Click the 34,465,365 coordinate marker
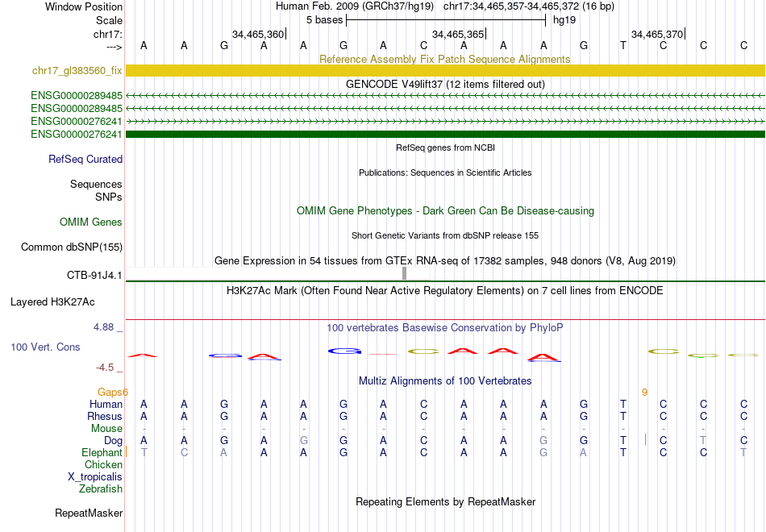Image resolution: width=766 pixels, height=532 pixels. coord(458,34)
